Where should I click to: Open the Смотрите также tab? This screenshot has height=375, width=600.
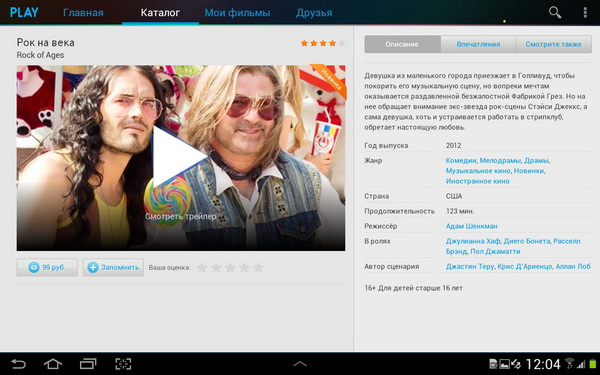click(x=553, y=44)
